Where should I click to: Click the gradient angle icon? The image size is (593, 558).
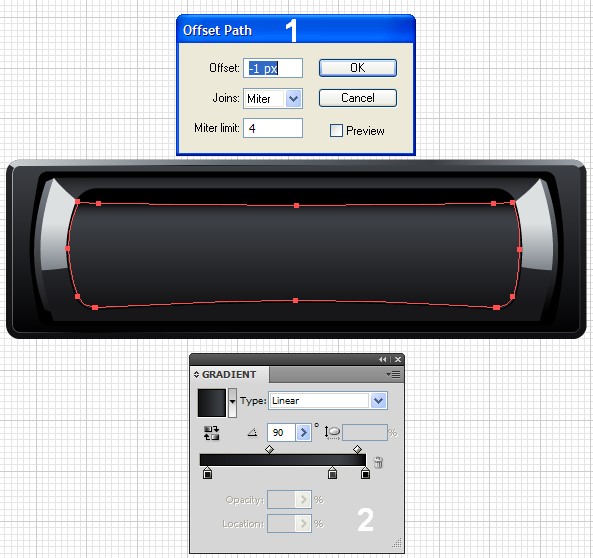click(x=252, y=432)
